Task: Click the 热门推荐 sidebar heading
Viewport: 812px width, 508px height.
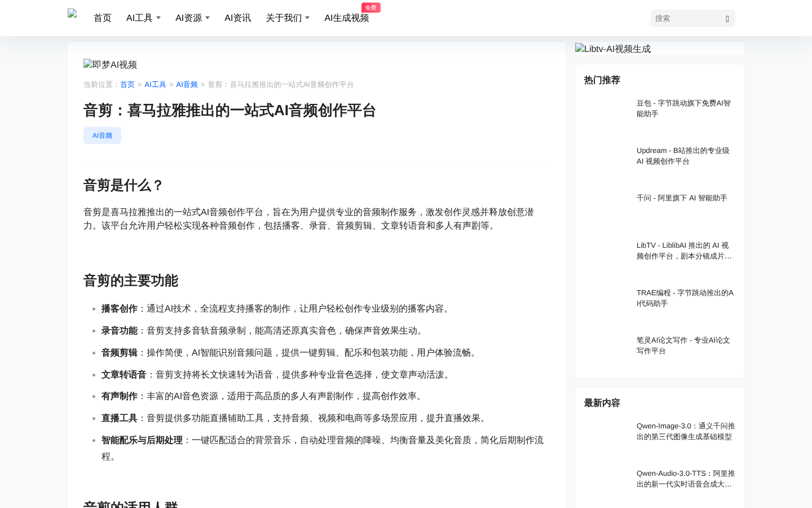Action: coord(602,80)
